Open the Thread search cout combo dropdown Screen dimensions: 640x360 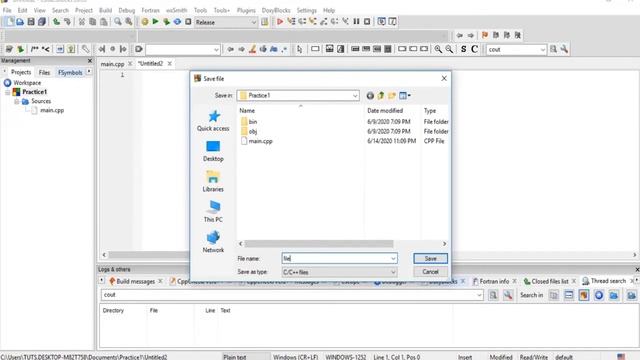[479, 295]
